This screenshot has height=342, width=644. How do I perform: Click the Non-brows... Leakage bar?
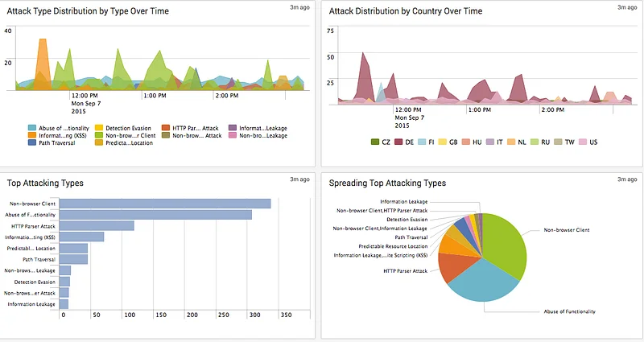point(65,270)
